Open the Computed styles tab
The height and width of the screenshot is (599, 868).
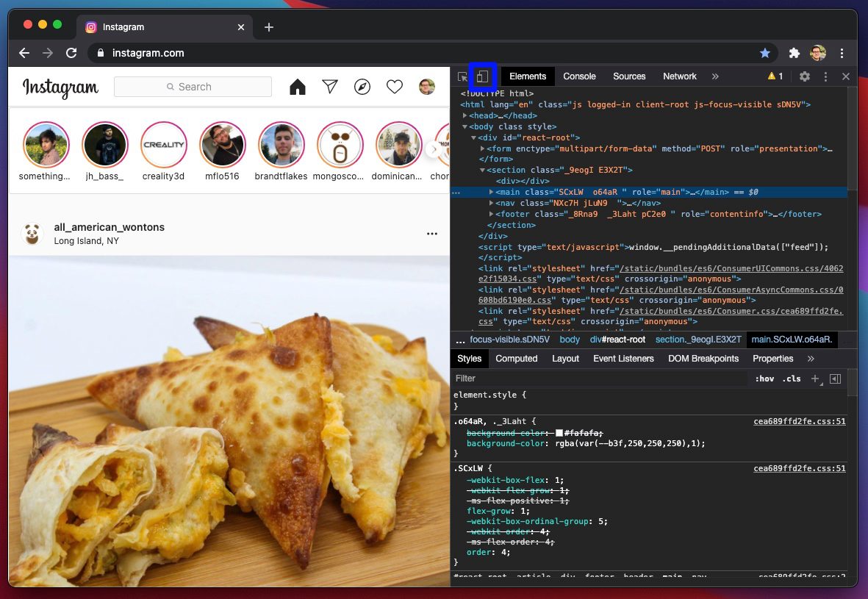pos(517,359)
